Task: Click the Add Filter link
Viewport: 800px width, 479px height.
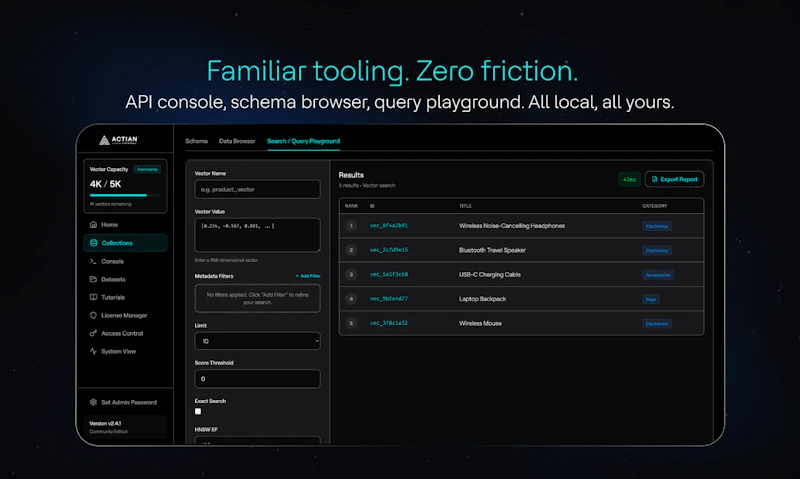Action: (x=308, y=276)
